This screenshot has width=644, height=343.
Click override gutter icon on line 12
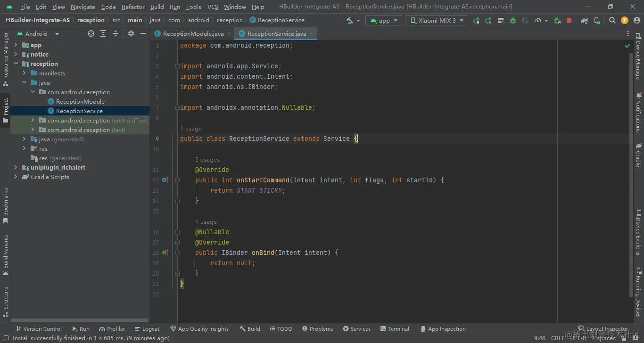pyautogui.click(x=165, y=180)
